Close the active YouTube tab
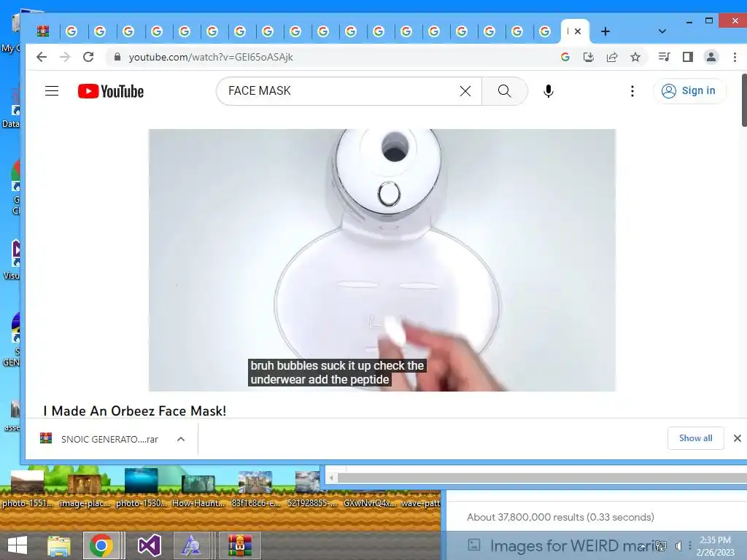Screen dimensions: 747x560 coord(578,31)
